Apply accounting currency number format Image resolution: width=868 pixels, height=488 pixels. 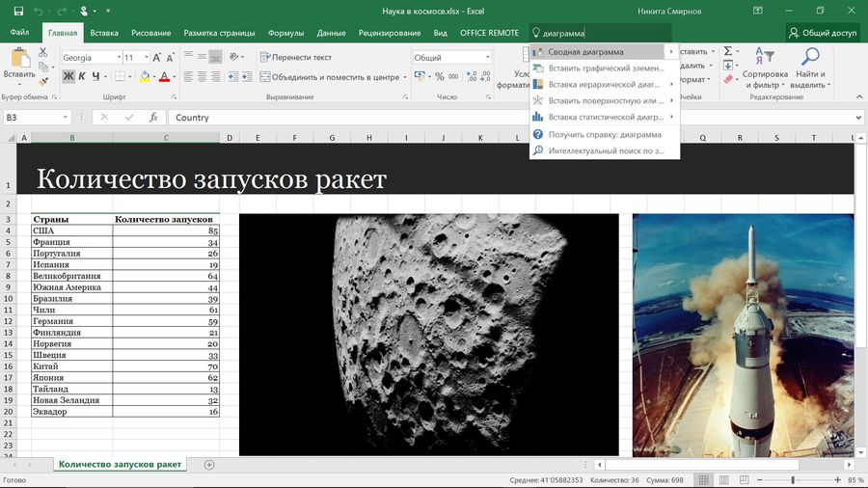pyautogui.click(x=420, y=76)
